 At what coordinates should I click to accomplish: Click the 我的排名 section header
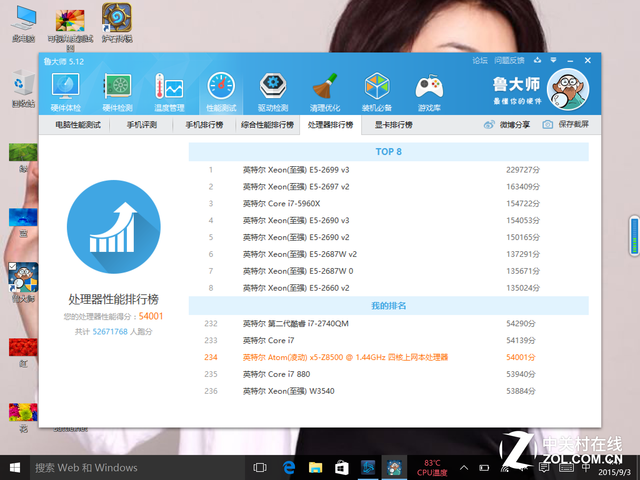(x=389, y=306)
